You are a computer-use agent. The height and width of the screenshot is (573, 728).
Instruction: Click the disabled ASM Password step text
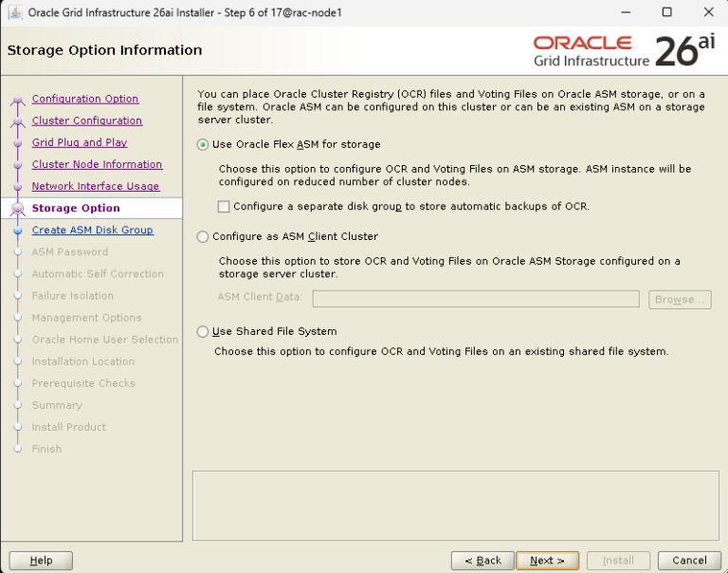(69, 252)
